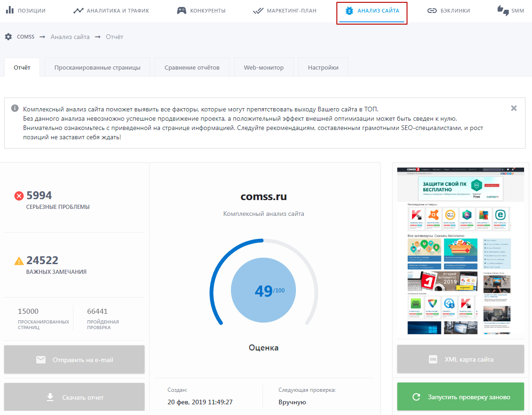This screenshot has width=532, height=415.
Task: Click the download arrow icon on Скачать отчет
Action: tap(50, 397)
